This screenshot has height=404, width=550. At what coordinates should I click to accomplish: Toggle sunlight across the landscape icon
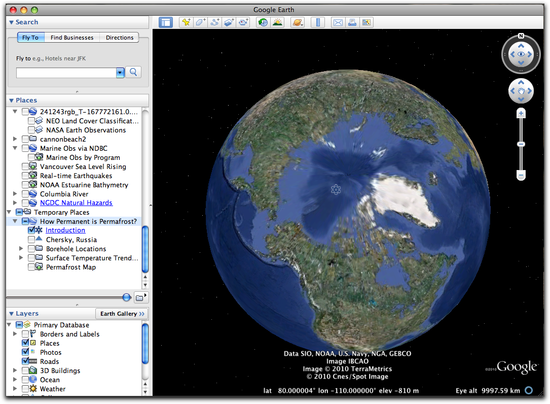tap(277, 23)
